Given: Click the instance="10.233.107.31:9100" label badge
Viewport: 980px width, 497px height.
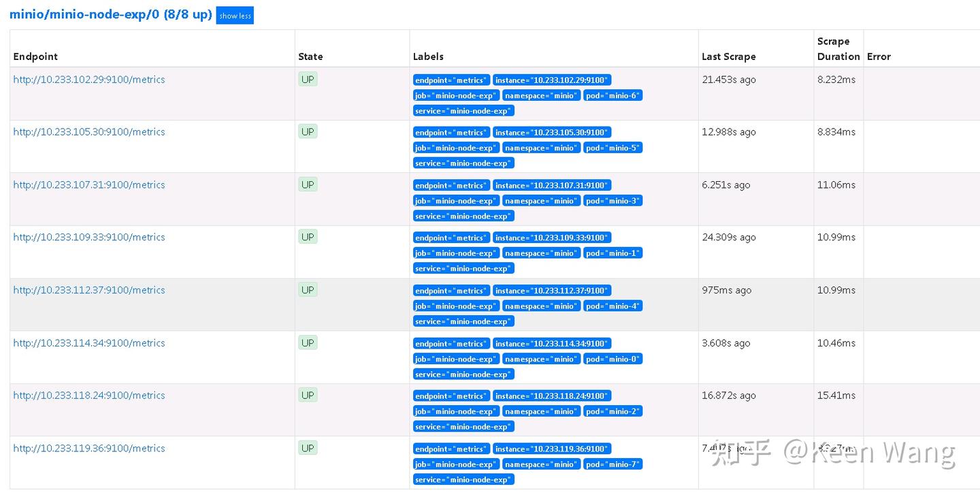Looking at the screenshot, I should pyautogui.click(x=552, y=185).
